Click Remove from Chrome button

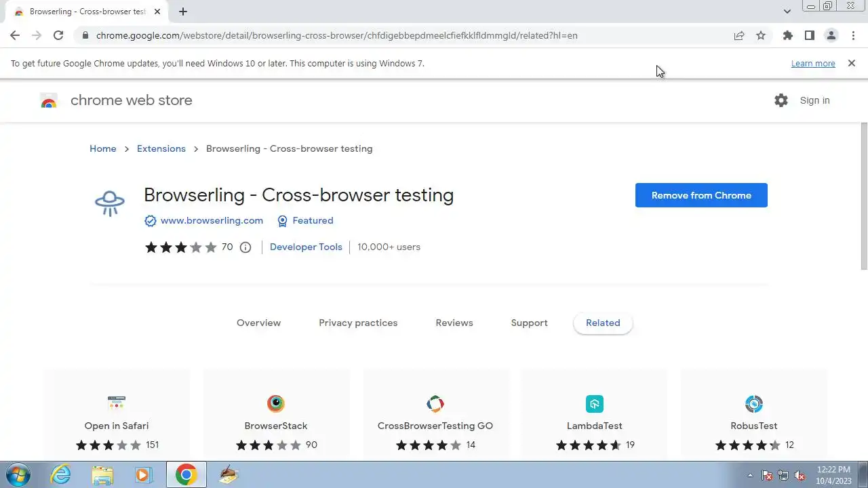click(x=701, y=195)
